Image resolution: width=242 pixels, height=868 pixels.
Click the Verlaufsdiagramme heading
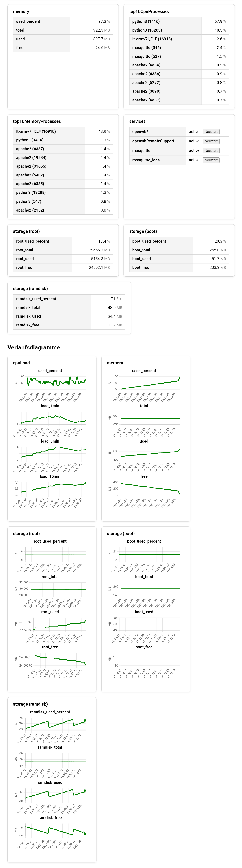[34, 347]
